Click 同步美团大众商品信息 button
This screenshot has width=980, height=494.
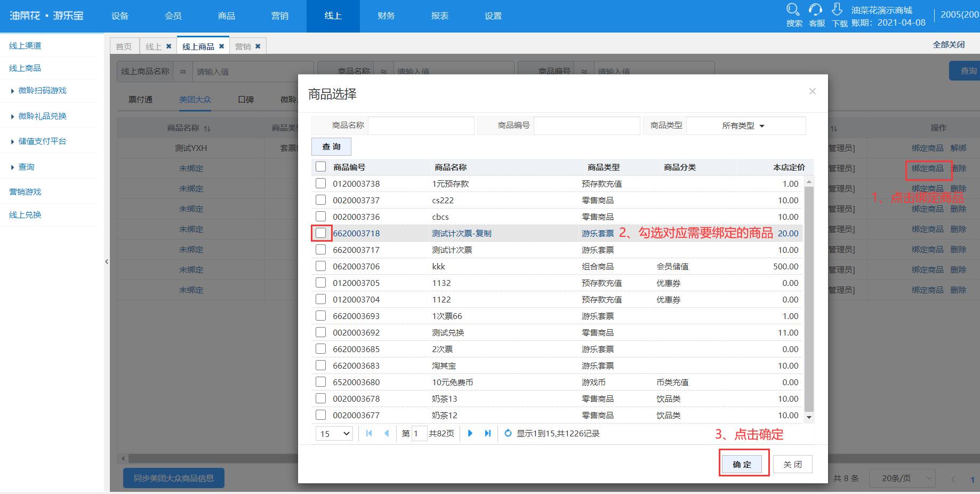[x=174, y=478]
